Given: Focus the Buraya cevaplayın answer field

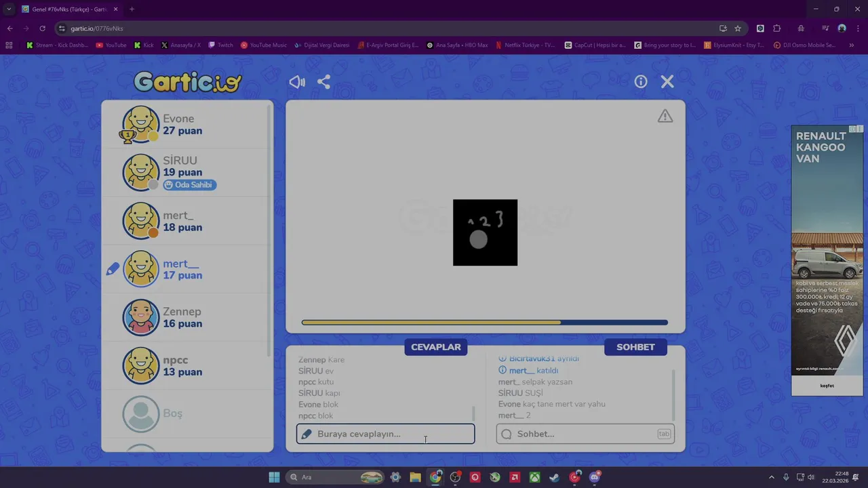Looking at the screenshot, I should coord(385,434).
